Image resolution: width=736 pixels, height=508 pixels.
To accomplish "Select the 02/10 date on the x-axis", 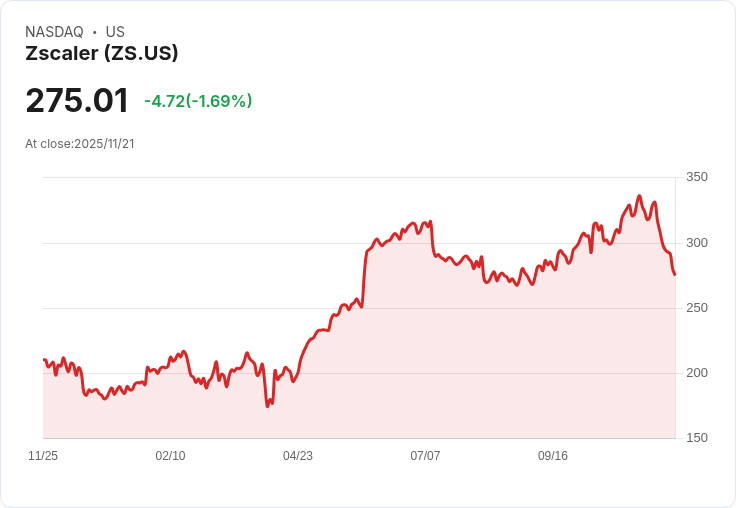I will pyautogui.click(x=170, y=456).
